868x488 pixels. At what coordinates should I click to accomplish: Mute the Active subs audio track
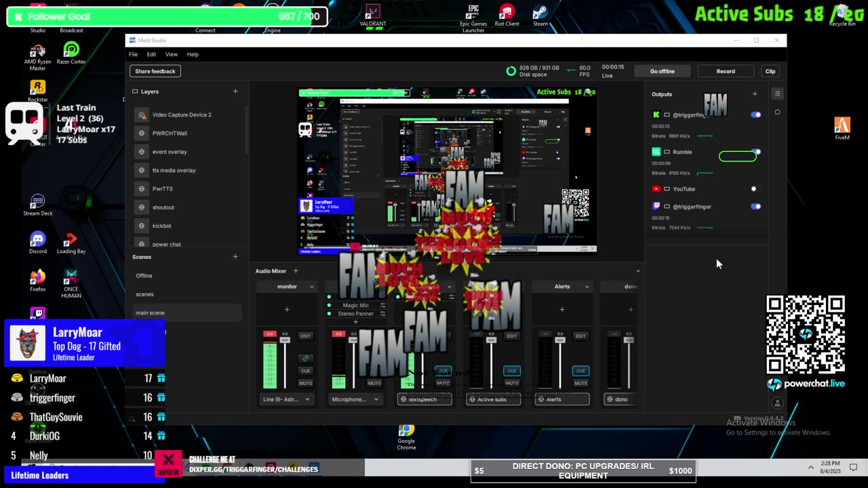coord(512,384)
